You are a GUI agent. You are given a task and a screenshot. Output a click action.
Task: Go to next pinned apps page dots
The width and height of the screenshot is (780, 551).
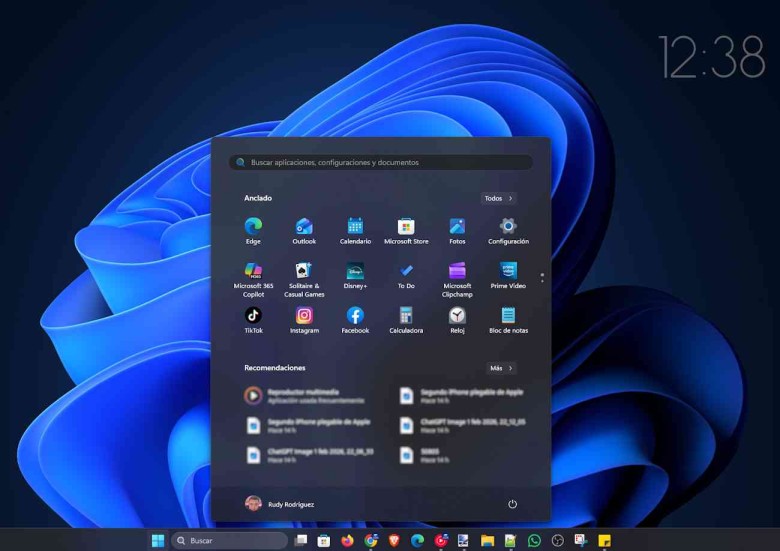542,277
